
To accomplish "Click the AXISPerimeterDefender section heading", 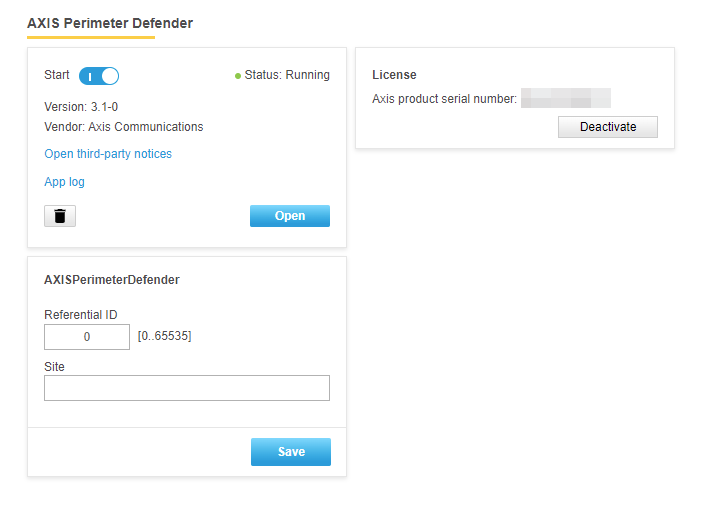I will coord(112,280).
